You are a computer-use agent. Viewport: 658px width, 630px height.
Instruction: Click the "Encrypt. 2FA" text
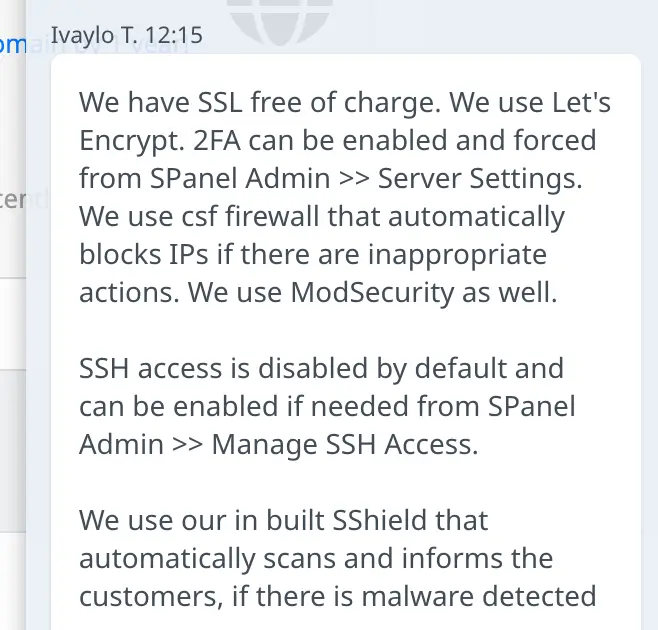(160, 140)
